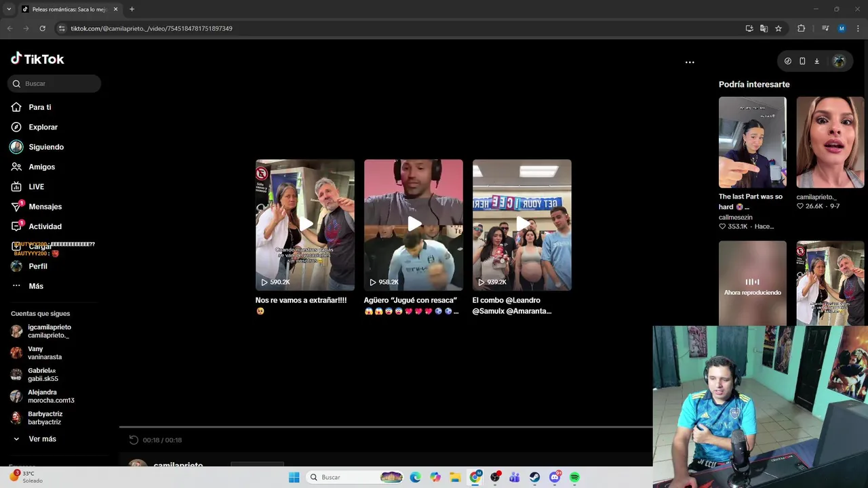The width and height of the screenshot is (868, 488).
Task: View site information icon in address bar
Action: coord(62,28)
